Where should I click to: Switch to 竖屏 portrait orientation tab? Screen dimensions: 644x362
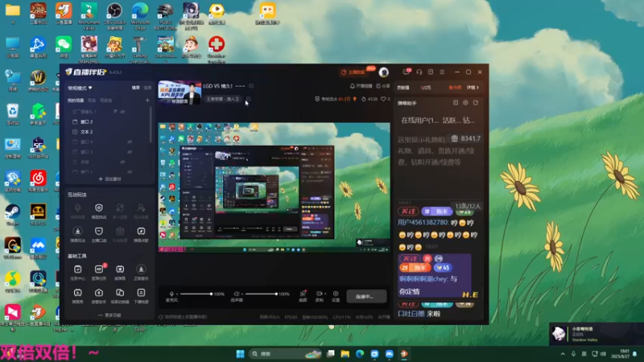(x=147, y=88)
